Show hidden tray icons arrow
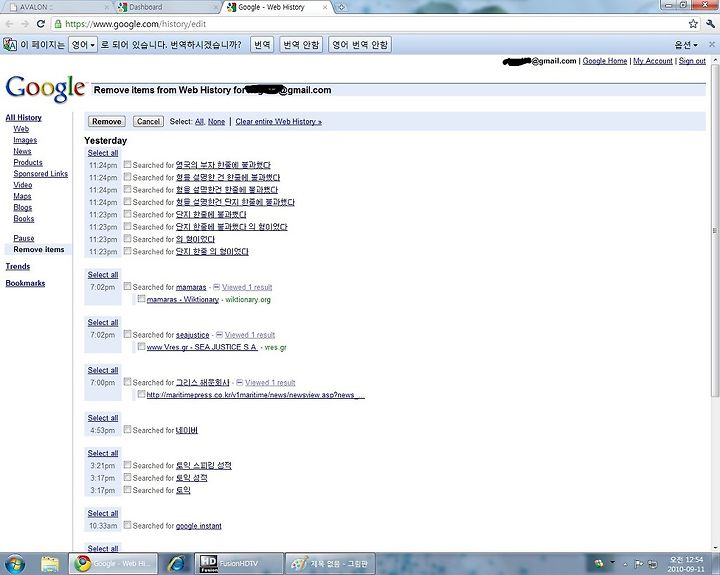 (x=625, y=564)
